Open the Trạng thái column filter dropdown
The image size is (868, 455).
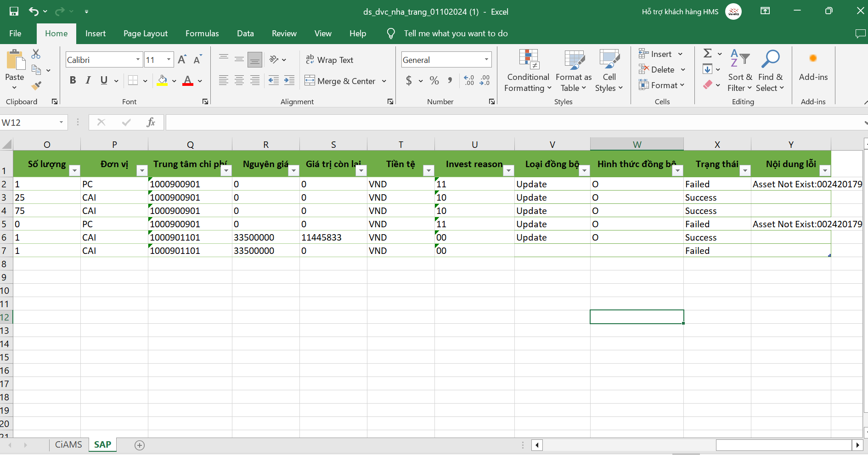point(745,171)
